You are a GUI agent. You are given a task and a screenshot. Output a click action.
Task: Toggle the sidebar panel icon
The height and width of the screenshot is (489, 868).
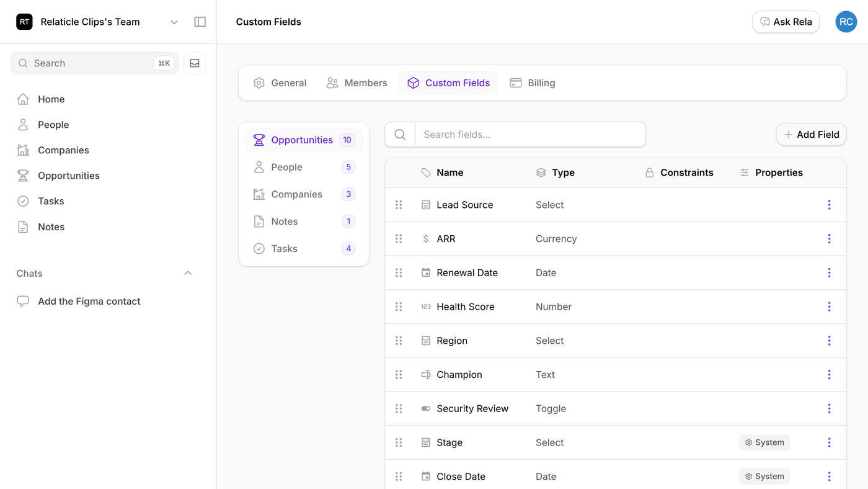click(x=200, y=22)
